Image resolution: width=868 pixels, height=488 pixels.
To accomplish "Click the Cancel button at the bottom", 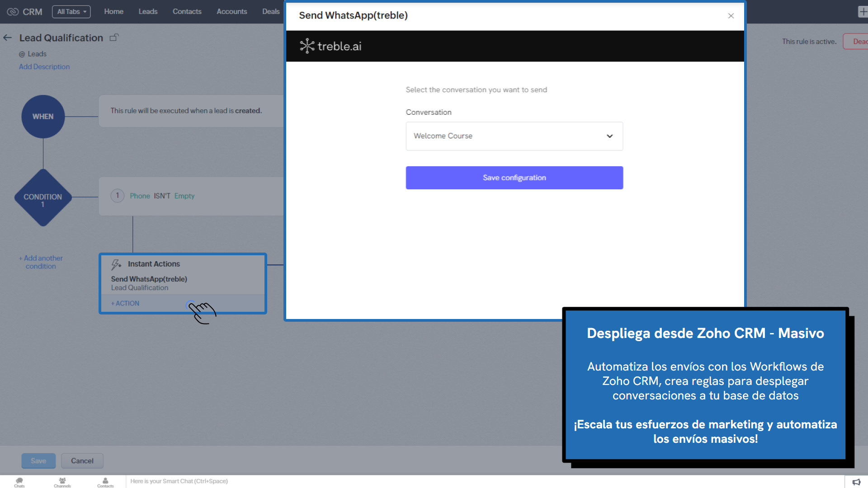I will [x=82, y=461].
